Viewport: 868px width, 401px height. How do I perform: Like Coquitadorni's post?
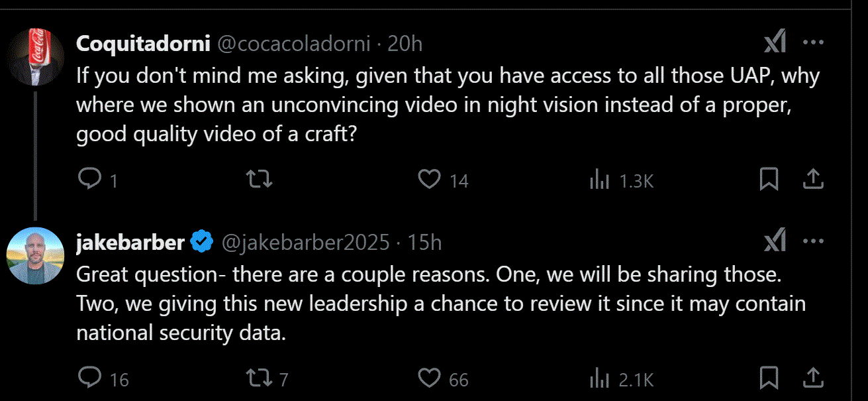(430, 180)
